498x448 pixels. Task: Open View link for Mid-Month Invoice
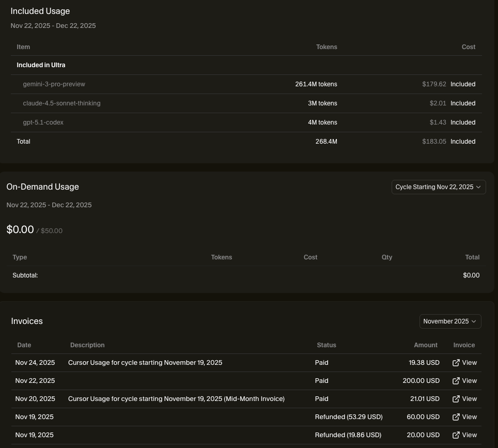coord(469,399)
